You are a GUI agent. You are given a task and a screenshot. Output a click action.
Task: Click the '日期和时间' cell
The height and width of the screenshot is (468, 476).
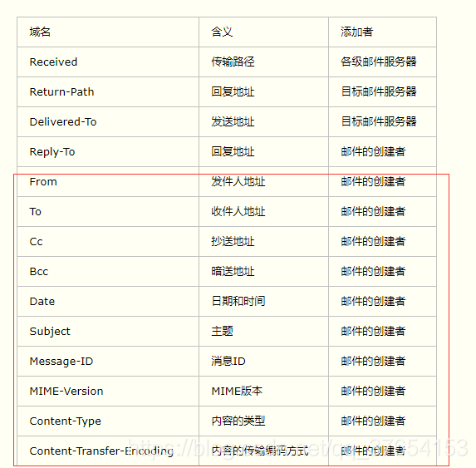click(x=263, y=301)
